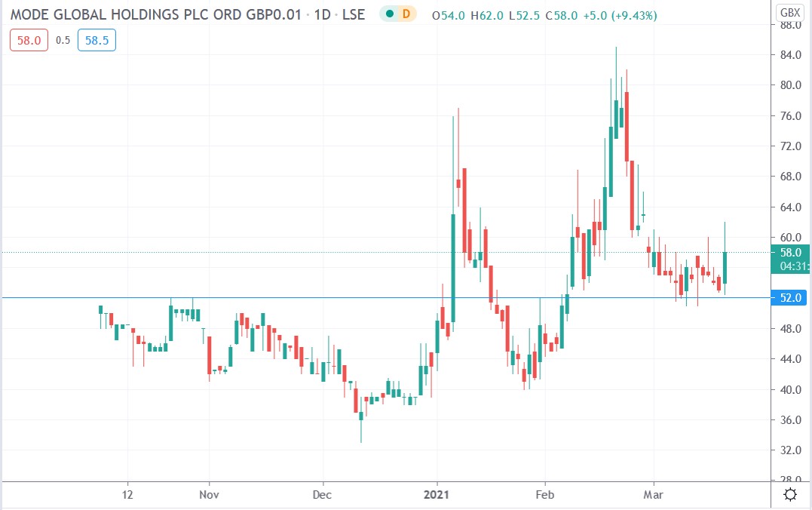The height and width of the screenshot is (510, 812).
Task: Expand the countdown timer on the price tag
Action: (792, 265)
